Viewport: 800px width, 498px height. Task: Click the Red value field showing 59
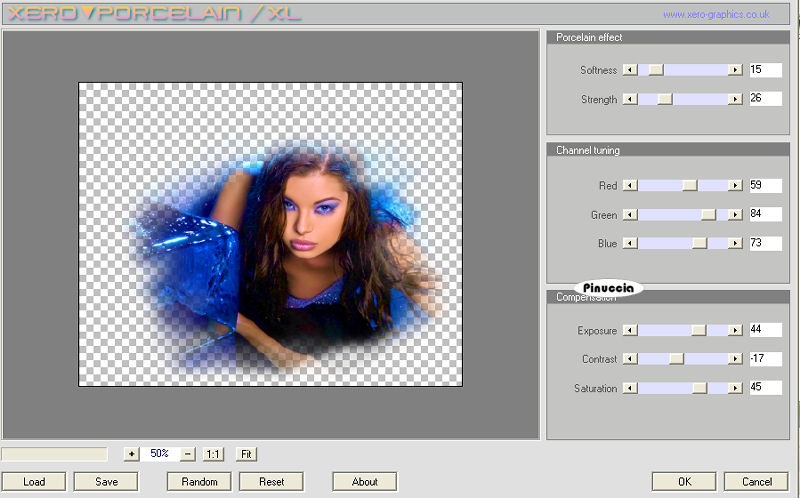click(765, 185)
